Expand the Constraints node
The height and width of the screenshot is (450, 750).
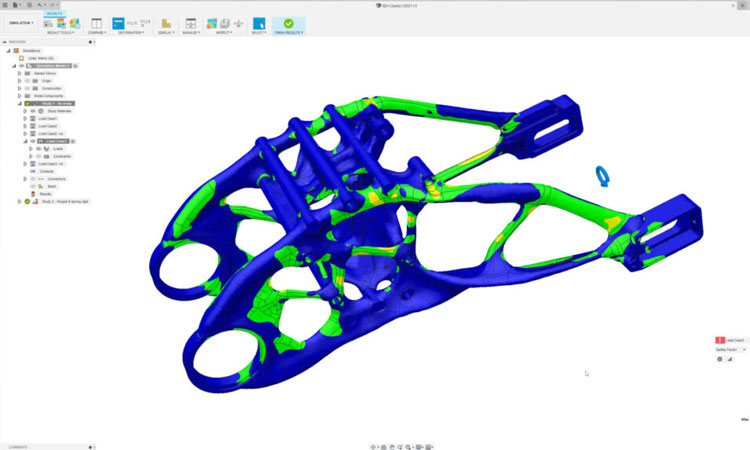[x=31, y=156]
